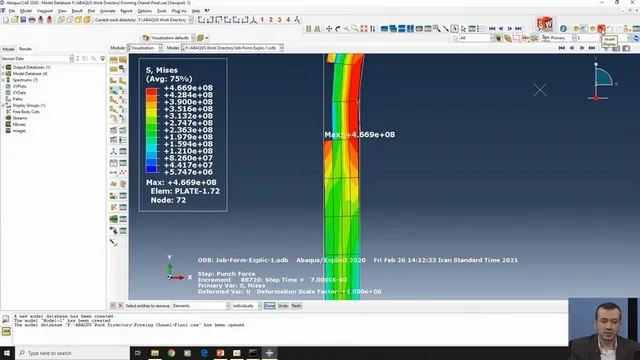Image resolution: width=640 pixels, height=360 pixels.
Task: Click the Undo button in prompt area
Action: tap(283, 306)
